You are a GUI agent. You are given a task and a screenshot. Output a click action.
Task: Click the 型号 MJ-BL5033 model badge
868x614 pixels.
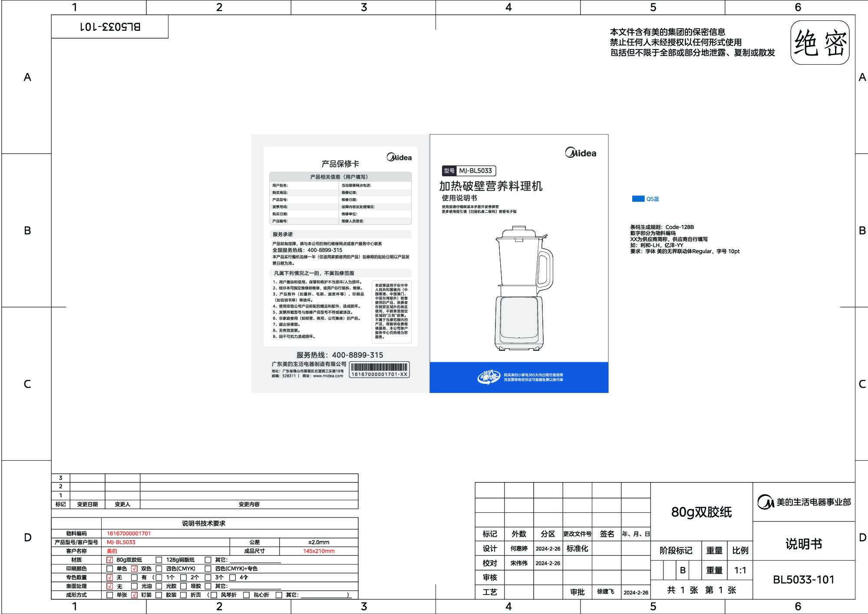tap(469, 171)
